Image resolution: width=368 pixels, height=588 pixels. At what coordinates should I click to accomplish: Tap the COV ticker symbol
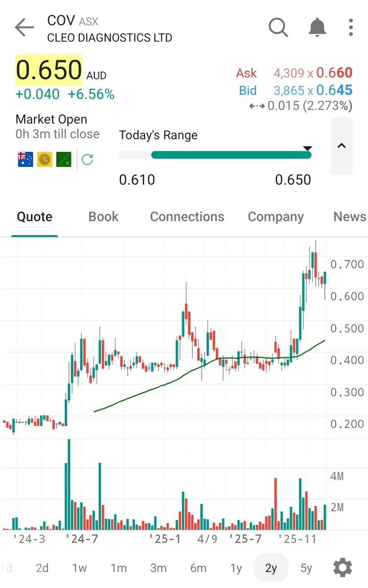coord(61,20)
